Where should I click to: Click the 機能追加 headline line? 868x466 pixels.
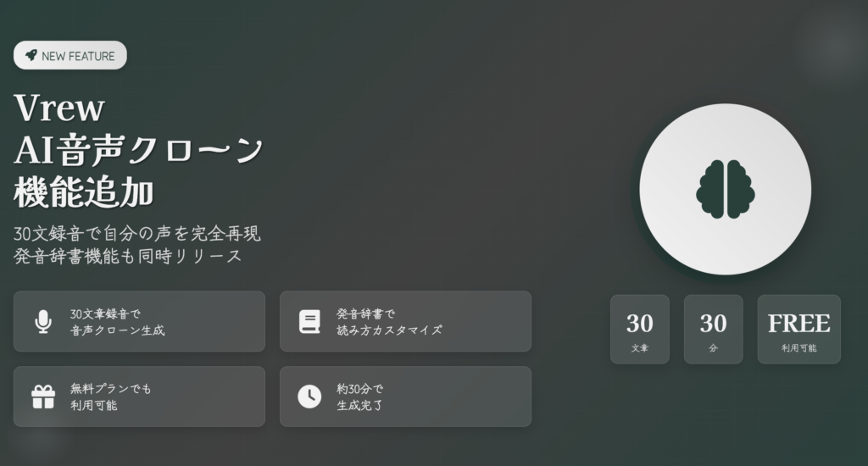pos(84,192)
